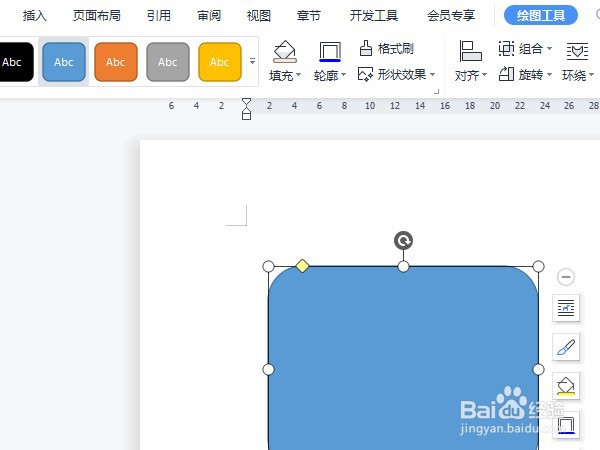The width and height of the screenshot is (600, 450).
Task: Click the 填充 paint bucket icon
Action: (285, 52)
